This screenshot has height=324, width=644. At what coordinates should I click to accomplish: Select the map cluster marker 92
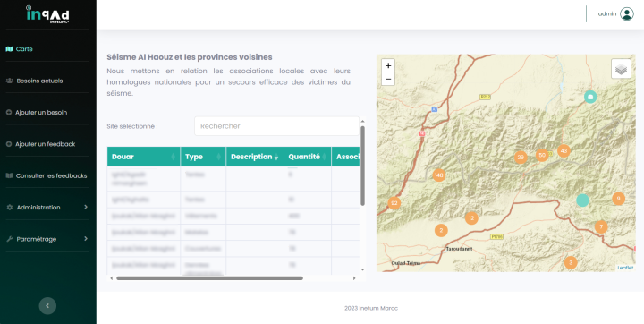[x=394, y=203]
